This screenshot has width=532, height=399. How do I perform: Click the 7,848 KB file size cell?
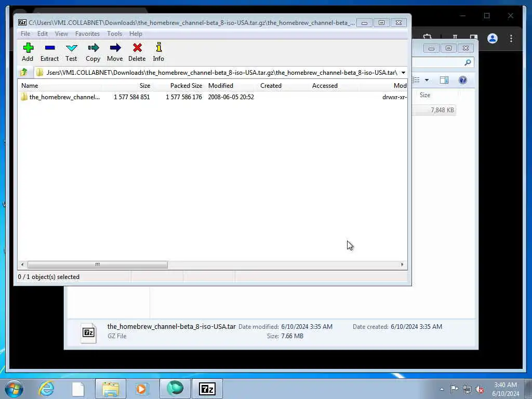coord(442,110)
